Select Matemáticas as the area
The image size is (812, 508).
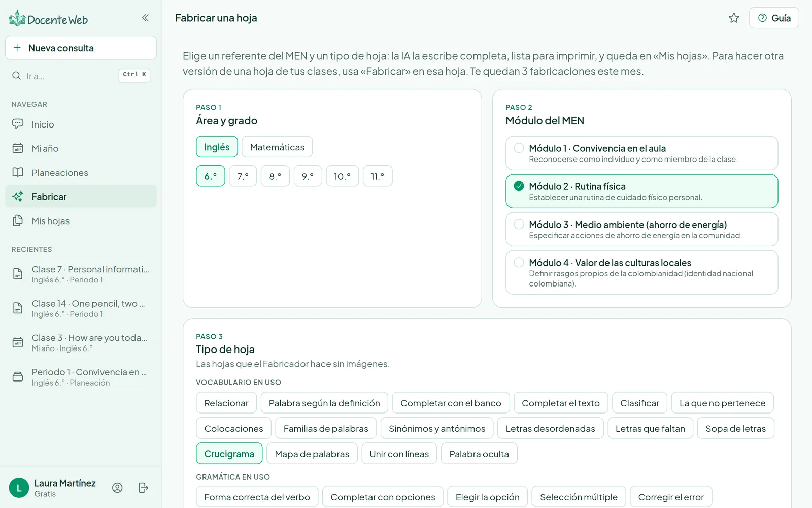click(277, 147)
